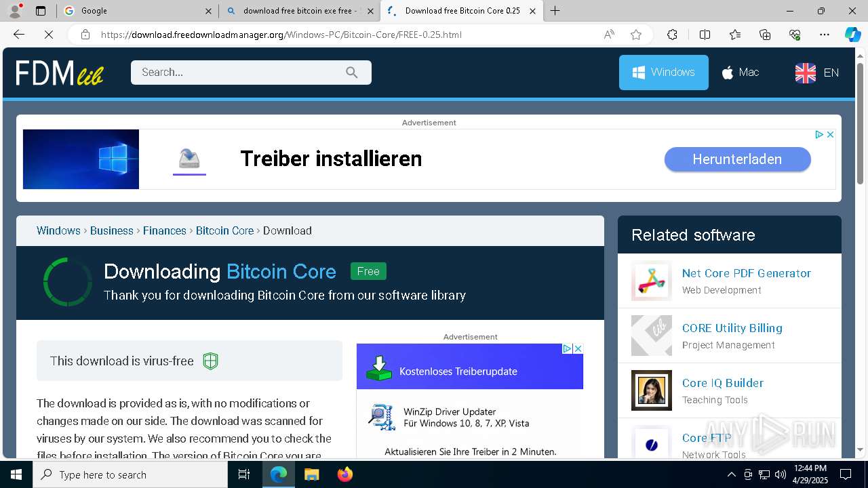Viewport: 868px width, 488px height.
Task: Click the Kostenloses Treiberupdate ad banner
Action: coord(470,367)
